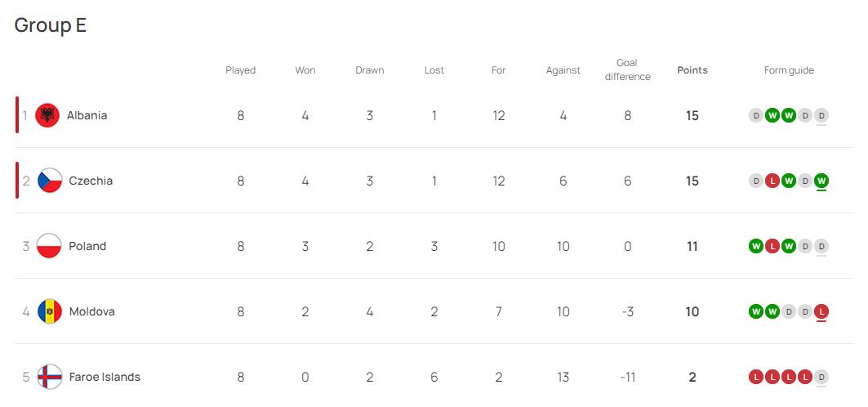Viewport: 868px width, 407px height.
Task: Open the Faroe Islands team link
Action: [x=105, y=377]
